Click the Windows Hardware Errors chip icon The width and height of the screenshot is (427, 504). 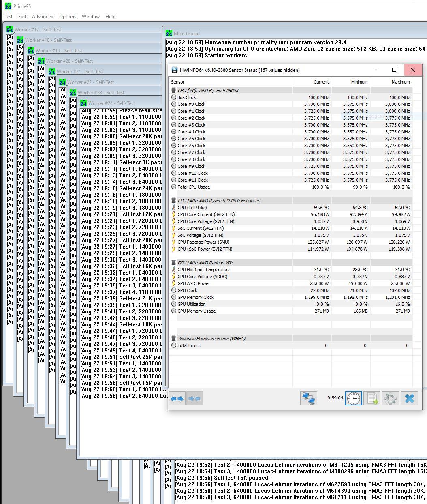174,338
